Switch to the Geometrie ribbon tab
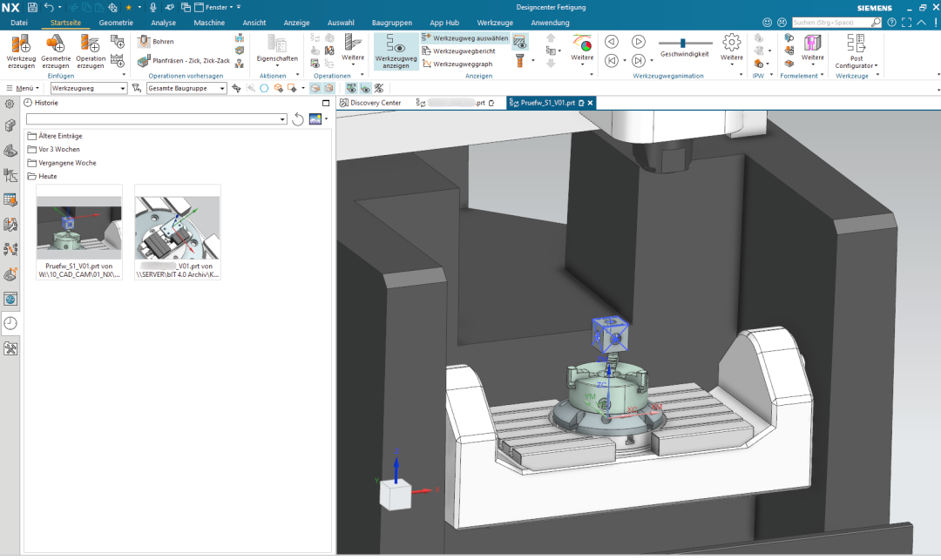This screenshot has width=941, height=560. pyautogui.click(x=116, y=22)
